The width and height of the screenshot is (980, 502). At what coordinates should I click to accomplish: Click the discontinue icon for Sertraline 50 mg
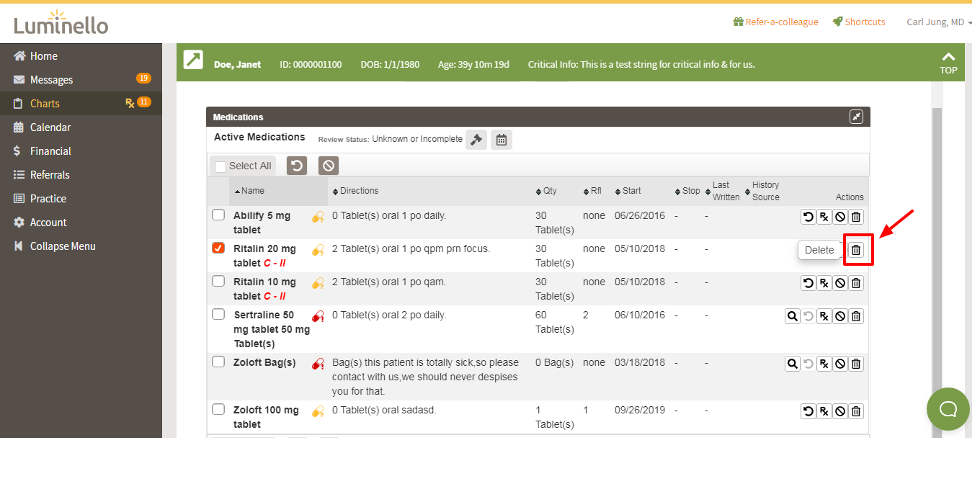(840, 316)
